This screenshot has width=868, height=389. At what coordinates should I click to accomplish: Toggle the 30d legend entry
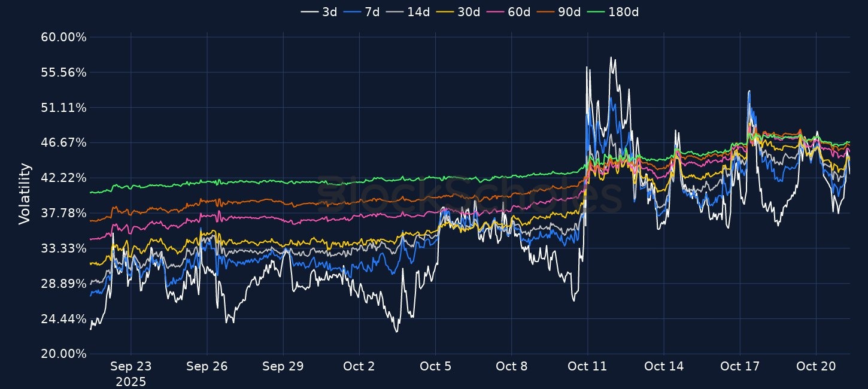tap(458, 12)
